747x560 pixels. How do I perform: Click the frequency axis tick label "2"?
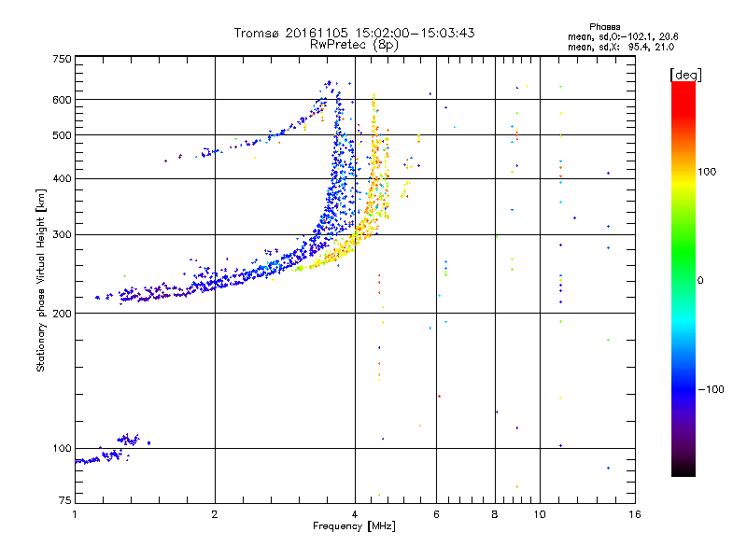215,514
